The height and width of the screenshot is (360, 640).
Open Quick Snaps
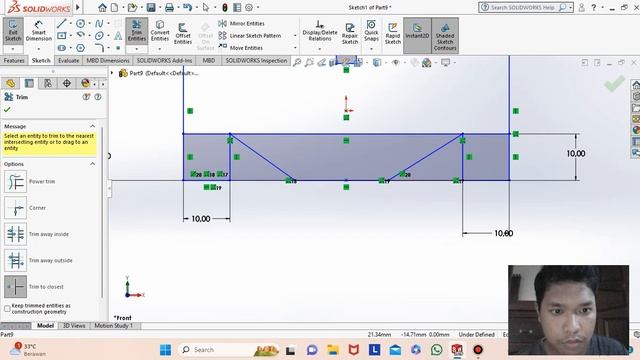[x=371, y=31]
